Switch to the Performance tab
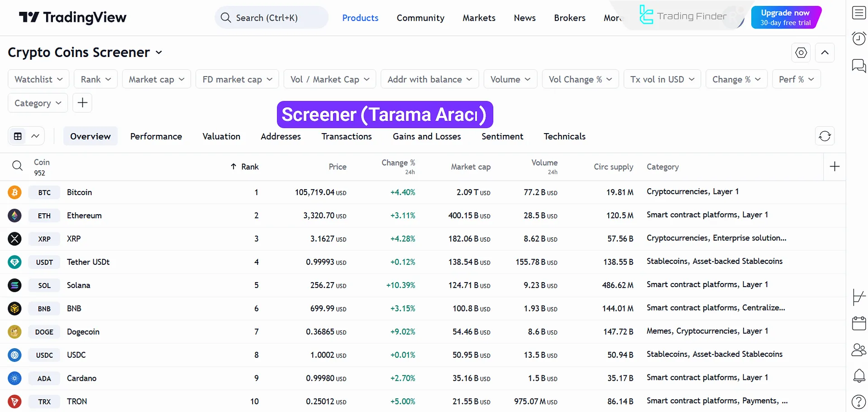This screenshot has height=412, width=868. point(156,136)
